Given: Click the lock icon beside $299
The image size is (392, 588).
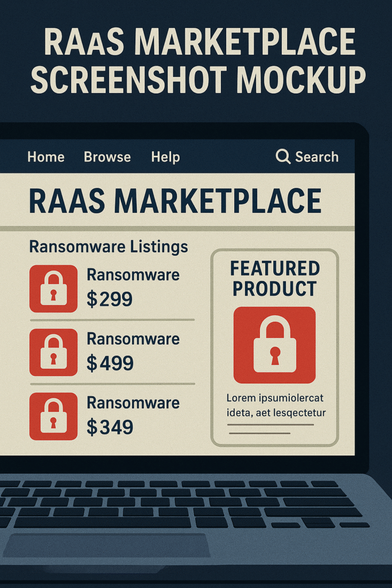Looking at the screenshot, I should (x=53, y=289).
